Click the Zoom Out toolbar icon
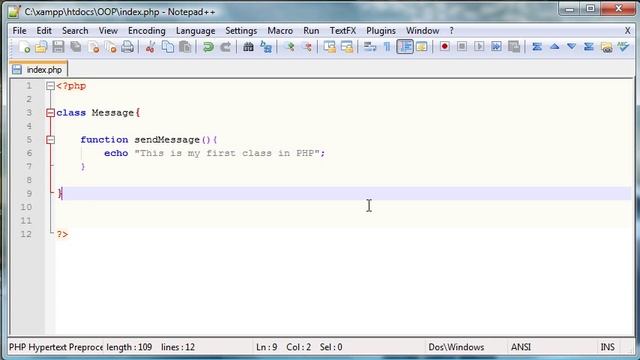 (307, 47)
